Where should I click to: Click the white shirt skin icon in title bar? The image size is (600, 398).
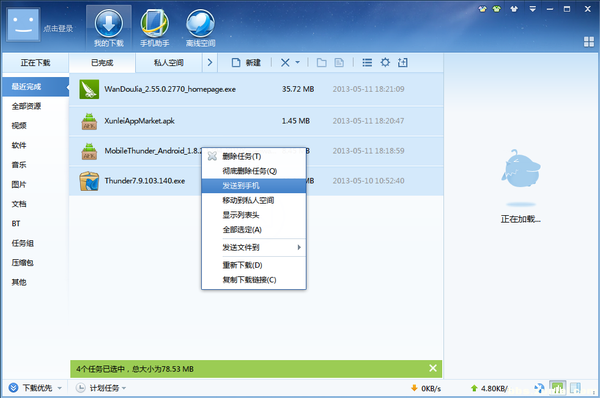(x=514, y=9)
